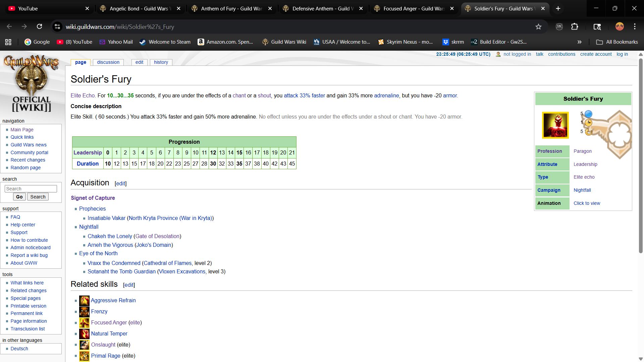This screenshot has width=644, height=362.
Task: Open Vraxx the Condemned link
Action: coord(114,263)
